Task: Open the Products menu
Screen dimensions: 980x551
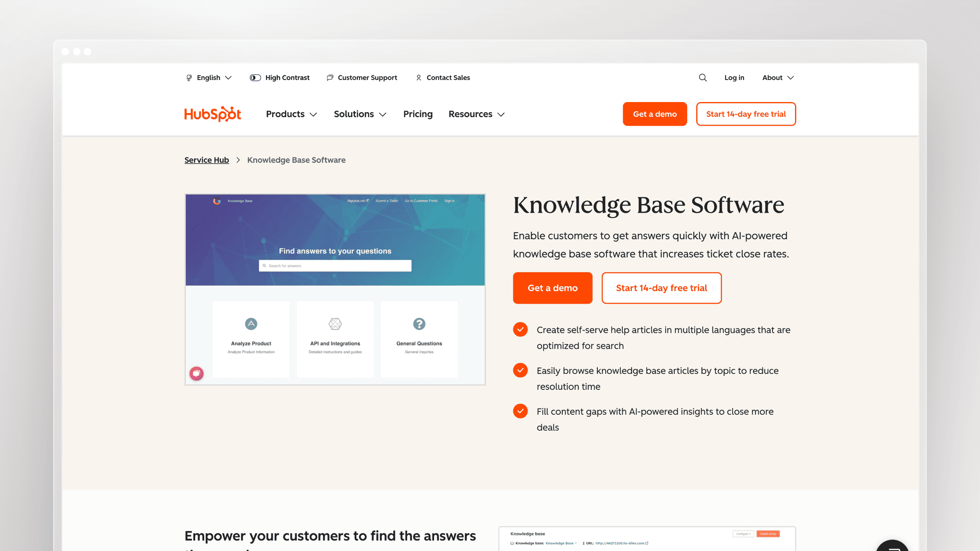Action: (292, 114)
